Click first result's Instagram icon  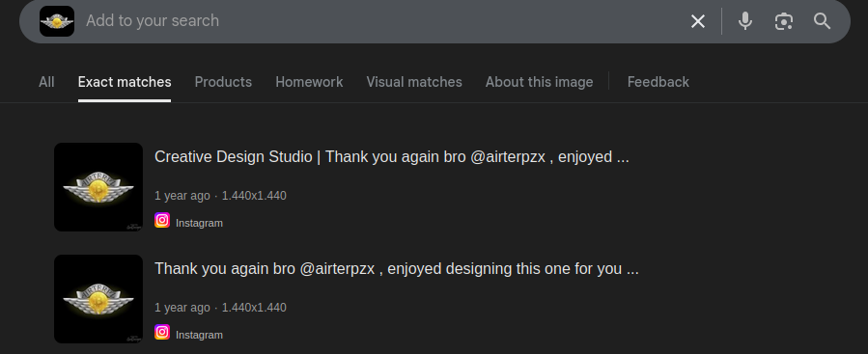(162, 220)
